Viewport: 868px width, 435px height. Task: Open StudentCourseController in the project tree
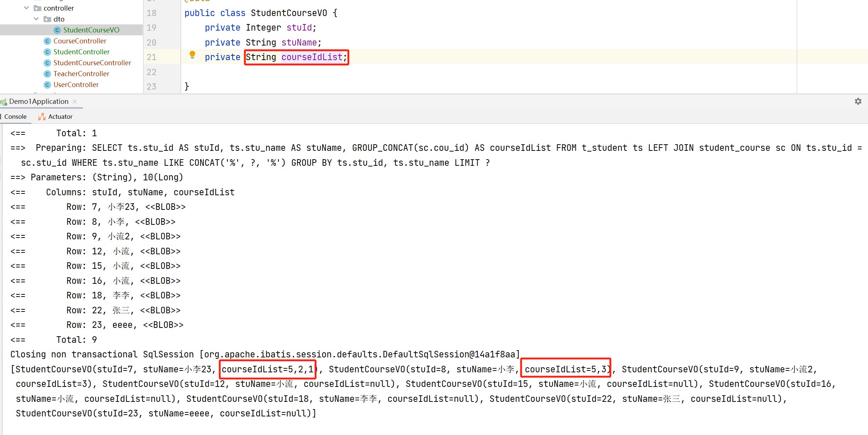click(x=92, y=63)
